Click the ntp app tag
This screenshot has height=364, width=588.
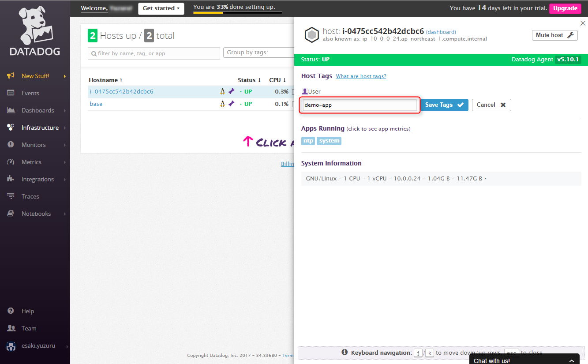click(x=308, y=141)
